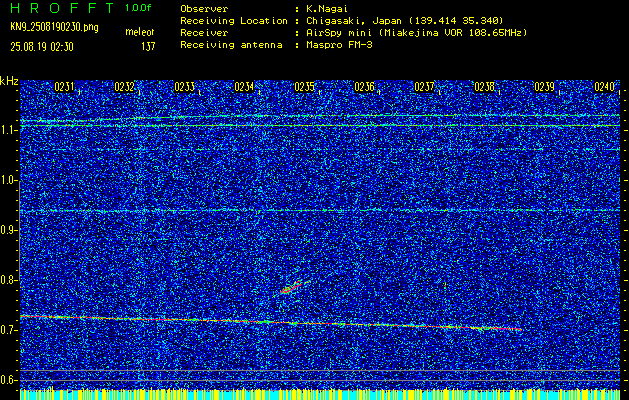Click the Observer label
Screen dimensions: 629x400
coord(204,9)
